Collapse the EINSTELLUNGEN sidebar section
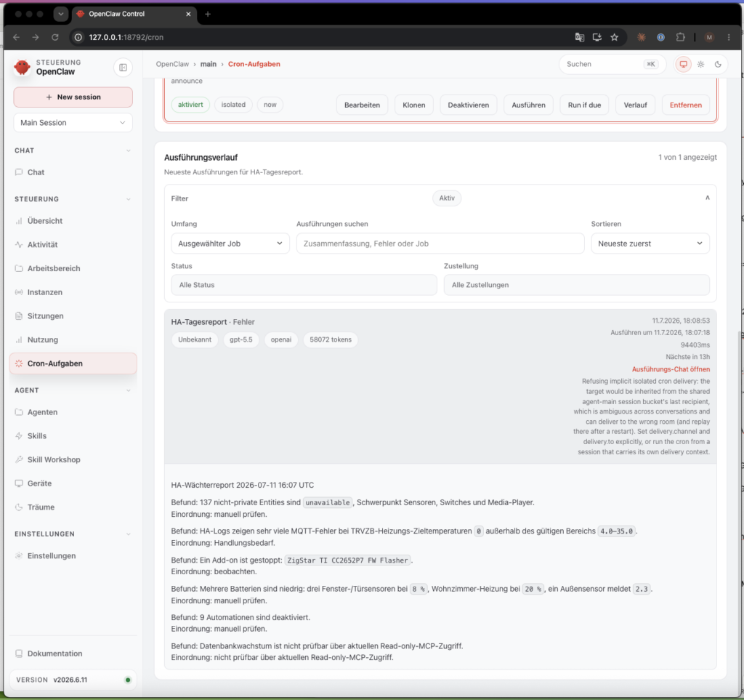The width and height of the screenshot is (744, 700). (128, 534)
